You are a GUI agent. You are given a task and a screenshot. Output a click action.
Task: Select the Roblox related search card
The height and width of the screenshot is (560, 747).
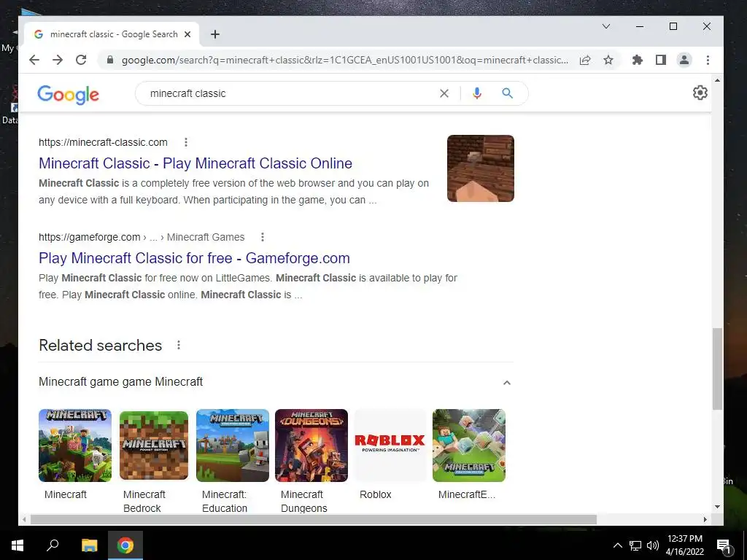click(390, 455)
